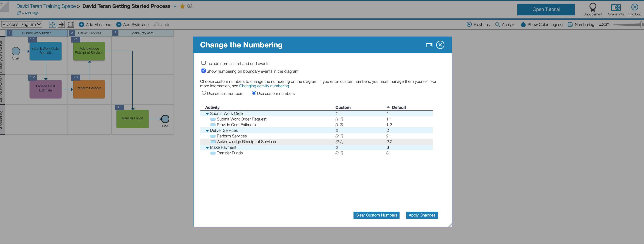Show Color Legend droplet icon
644x244 pixels.
pos(523,24)
